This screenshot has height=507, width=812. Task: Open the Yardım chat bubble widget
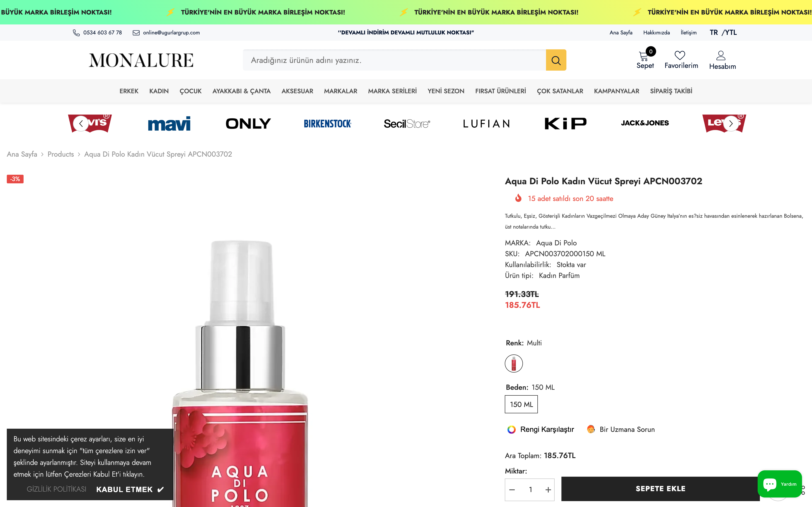[x=779, y=483]
